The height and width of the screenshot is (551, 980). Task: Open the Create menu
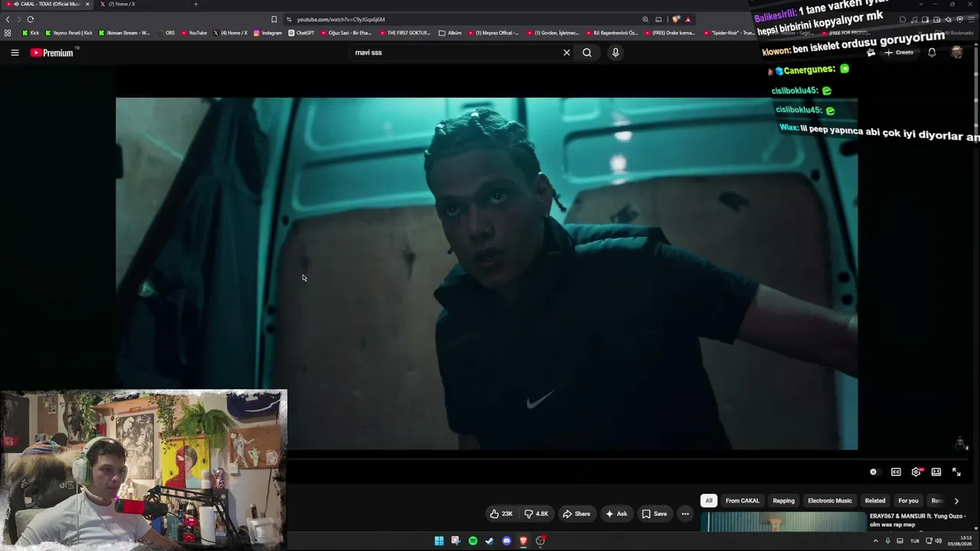point(899,53)
